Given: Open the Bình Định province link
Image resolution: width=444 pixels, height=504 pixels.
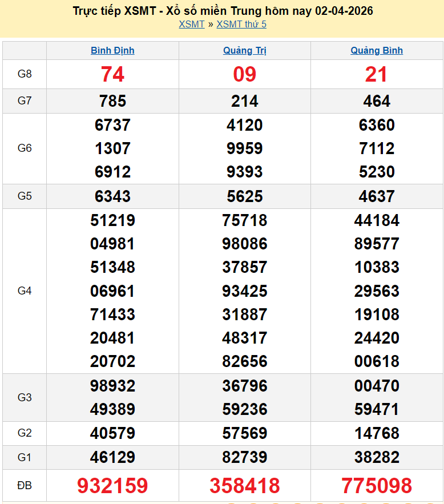Looking at the screenshot, I should (x=112, y=50).
